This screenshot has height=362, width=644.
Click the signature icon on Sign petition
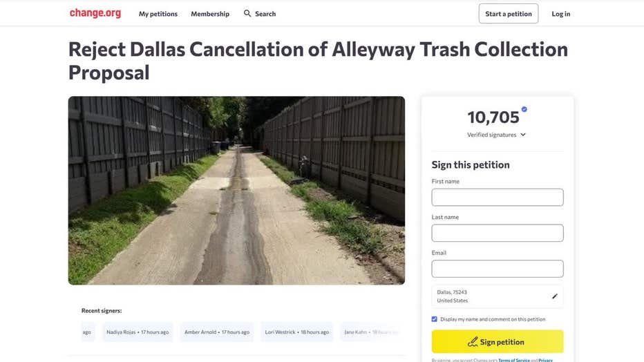[473, 342]
